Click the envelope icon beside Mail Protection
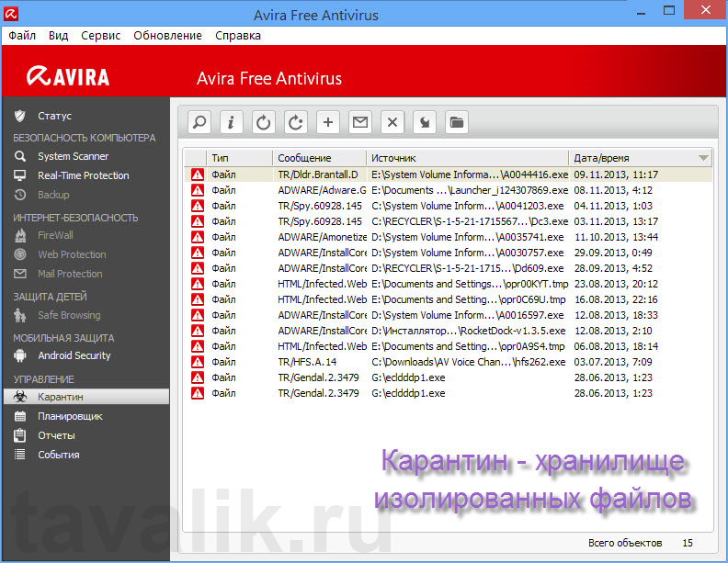Viewport: 728px width, 563px height. click(20, 274)
